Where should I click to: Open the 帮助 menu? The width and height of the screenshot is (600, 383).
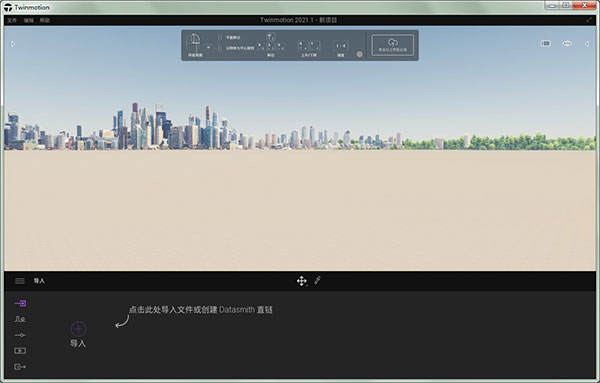(45, 20)
